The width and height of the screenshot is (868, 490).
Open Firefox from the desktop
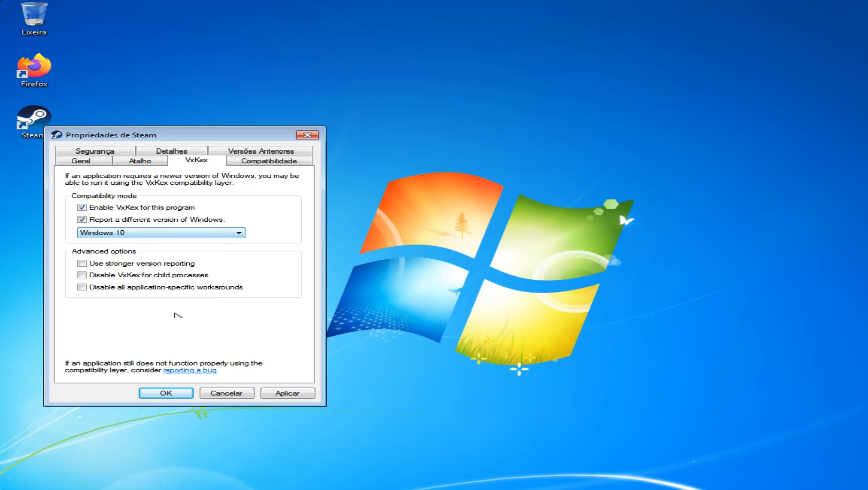coord(33,70)
